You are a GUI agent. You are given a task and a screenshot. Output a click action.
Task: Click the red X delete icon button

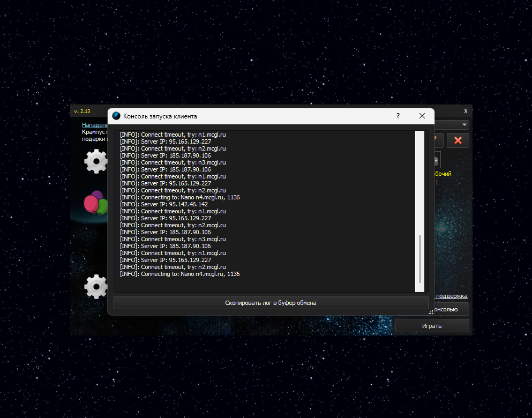pos(458,140)
